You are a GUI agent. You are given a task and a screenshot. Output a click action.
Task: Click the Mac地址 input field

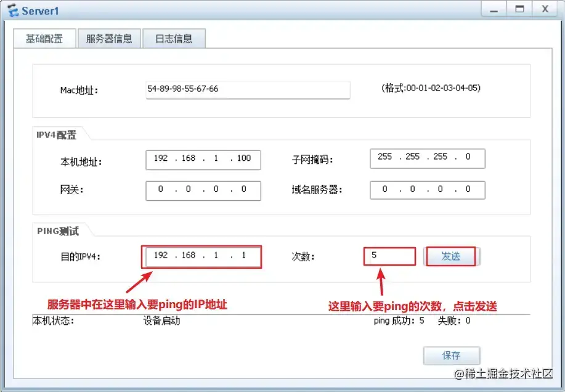(248, 89)
